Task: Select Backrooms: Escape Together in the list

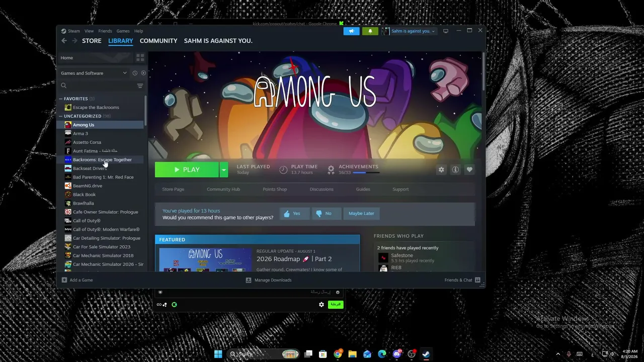Action: point(101,160)
